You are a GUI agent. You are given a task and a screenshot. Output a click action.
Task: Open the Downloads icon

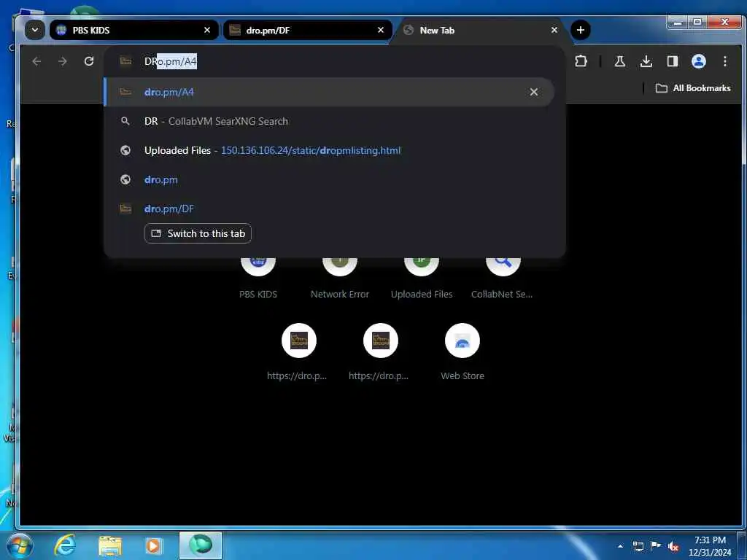point(646,61)
